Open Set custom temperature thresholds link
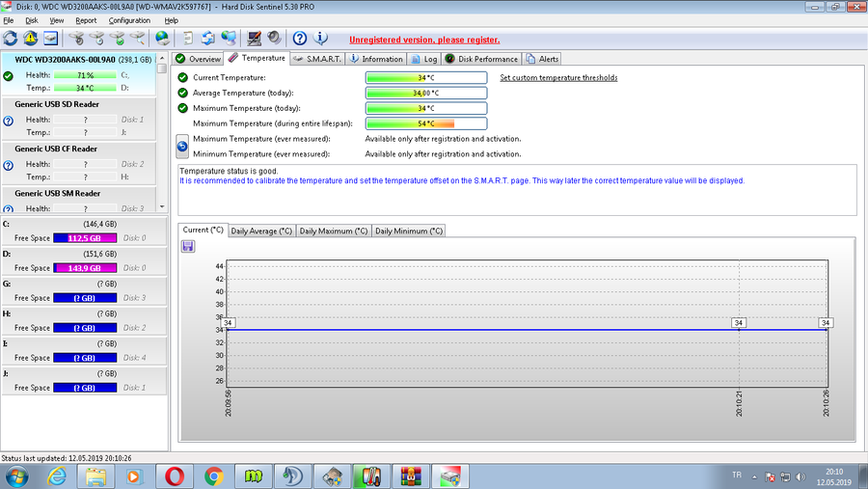 pos(558,77)
